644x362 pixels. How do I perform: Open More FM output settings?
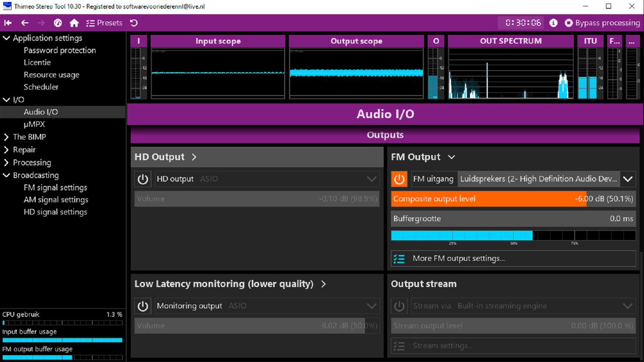pos(514,259)
